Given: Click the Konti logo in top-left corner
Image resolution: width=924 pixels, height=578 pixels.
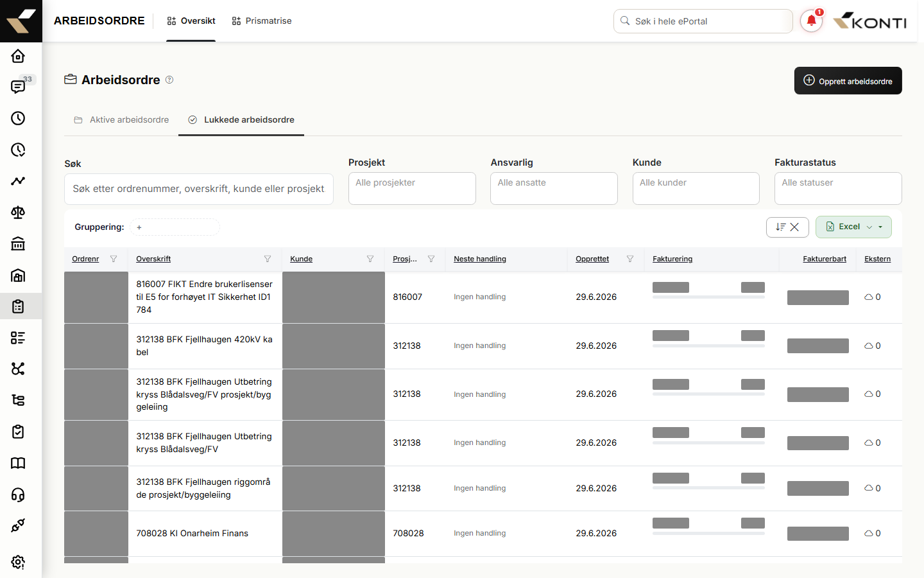Looking at the screenshot, I should pyautogui.click(x=21, y=21).
